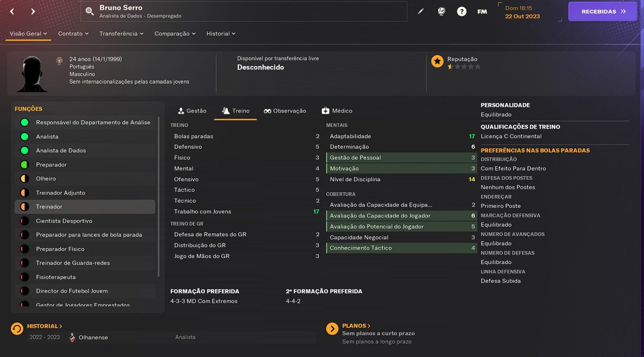The width and height of the screenshot is (644, 357).
Task: Click the Bruno Serro search field
Action: click(x=244, y=11)
